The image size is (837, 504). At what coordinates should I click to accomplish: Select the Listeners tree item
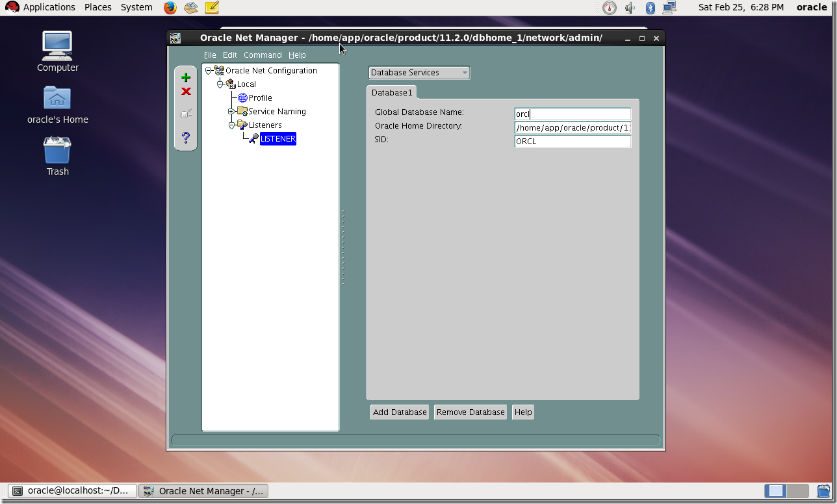pyautogui.click(x=265, y=125)
